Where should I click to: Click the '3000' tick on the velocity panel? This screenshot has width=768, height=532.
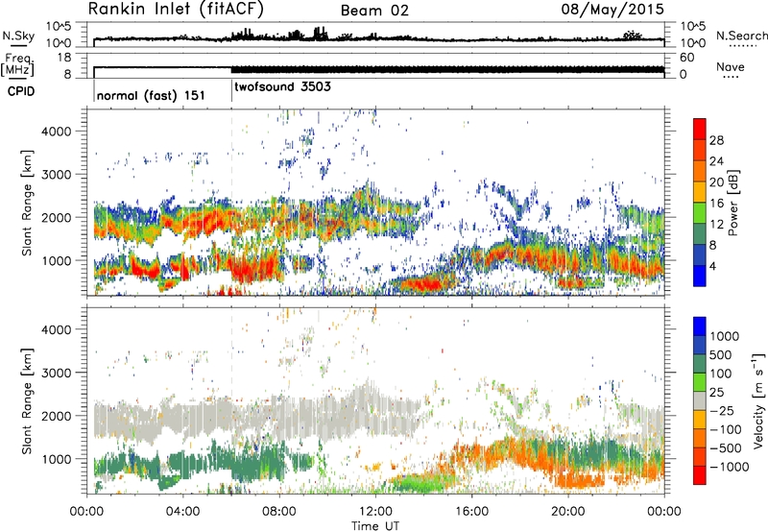tap(57, 373)
